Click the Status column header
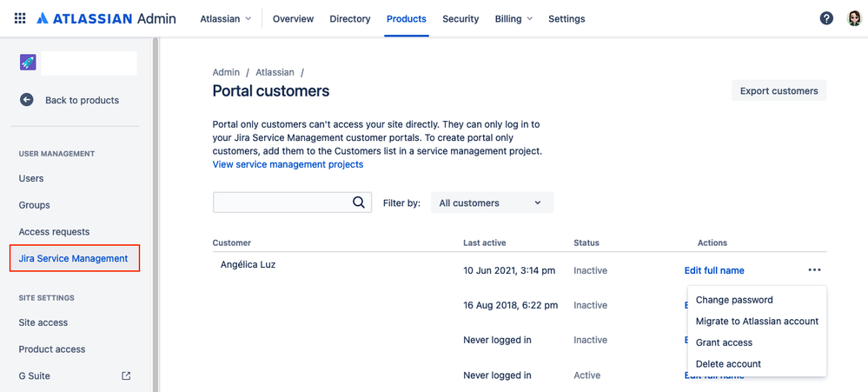This screenshot has width=868, height=392. point(586,243)
